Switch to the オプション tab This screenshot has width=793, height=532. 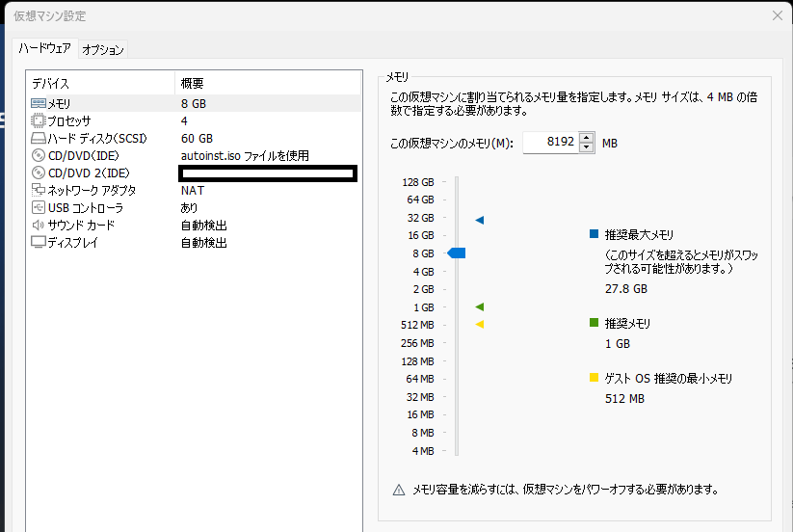point(103,49)
